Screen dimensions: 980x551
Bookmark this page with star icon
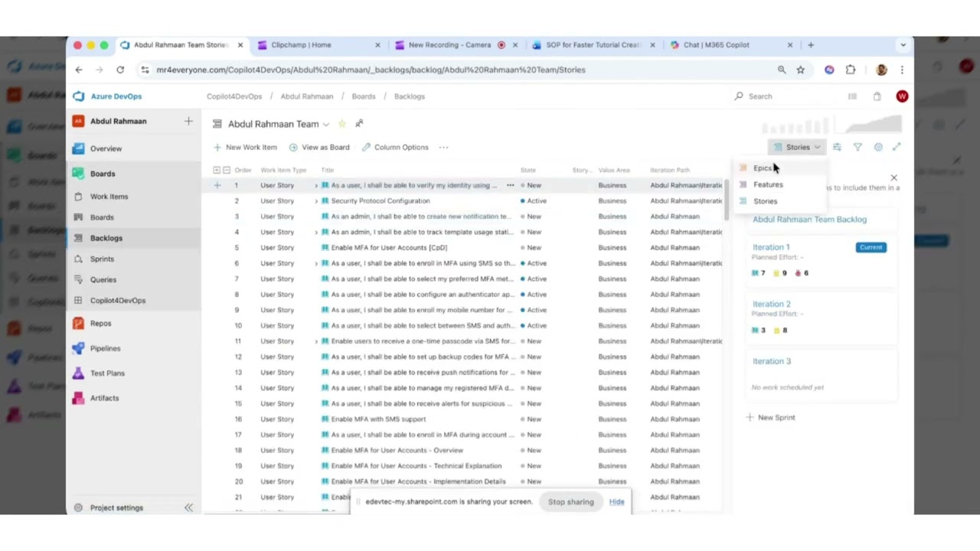point(801,70)
